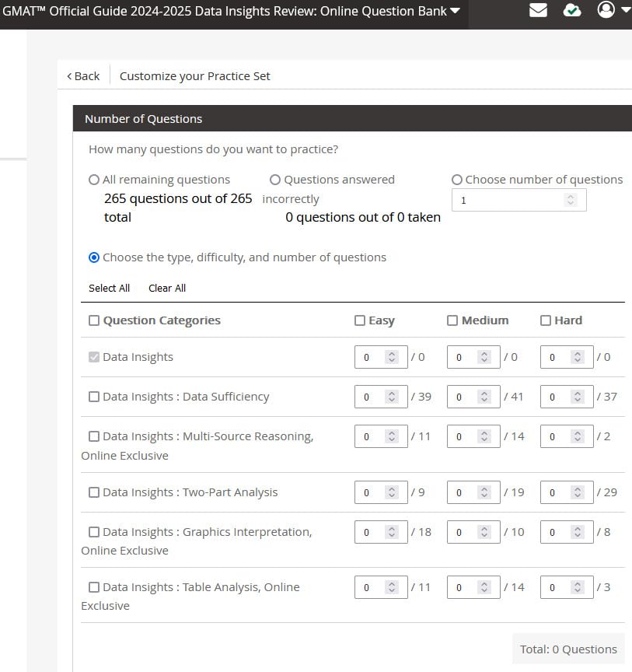Check the Question Categories header checkbox
632x672 pixels.
click(x=94, y=320)
